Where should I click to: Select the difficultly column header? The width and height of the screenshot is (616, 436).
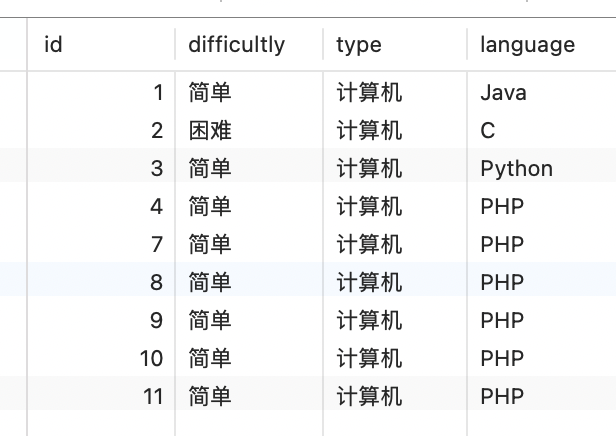pyautogui.click(x=249, y=44)
